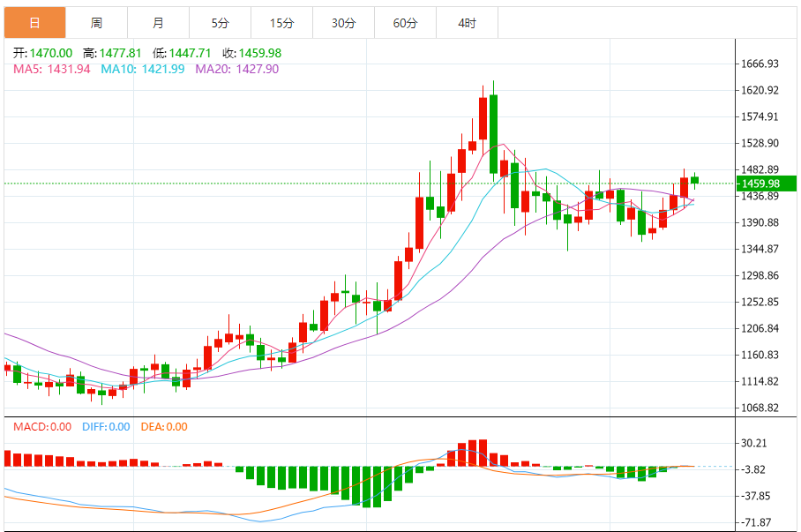This screenshot has height=532, width=801.
Task: Click the -71.87 label on the MACD axis
Action: (757, 522)
